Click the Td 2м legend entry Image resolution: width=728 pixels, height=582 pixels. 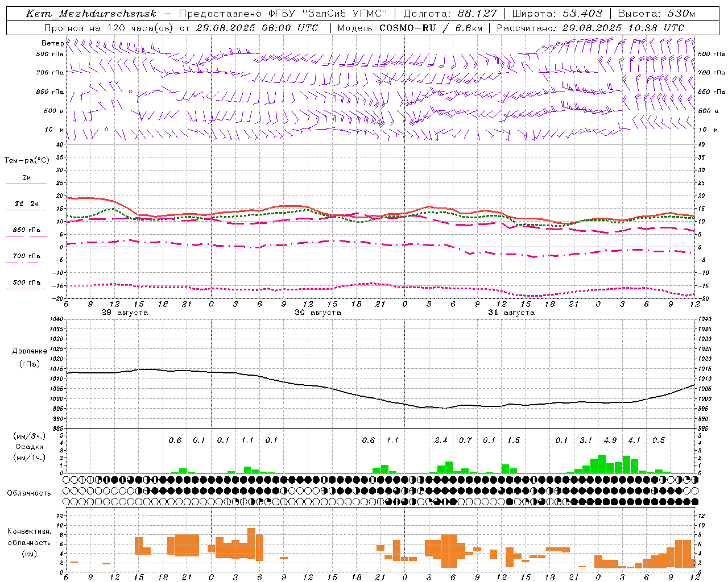pyautogui.click(x=27, y=203)
